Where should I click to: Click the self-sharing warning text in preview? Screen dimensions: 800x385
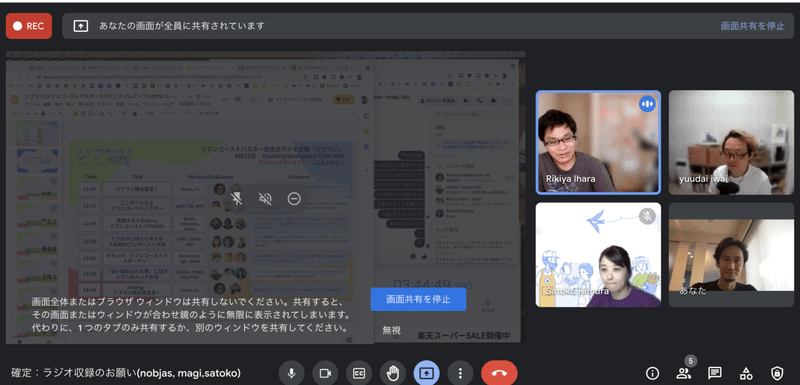pyautogui.click(x=191, y=314)
